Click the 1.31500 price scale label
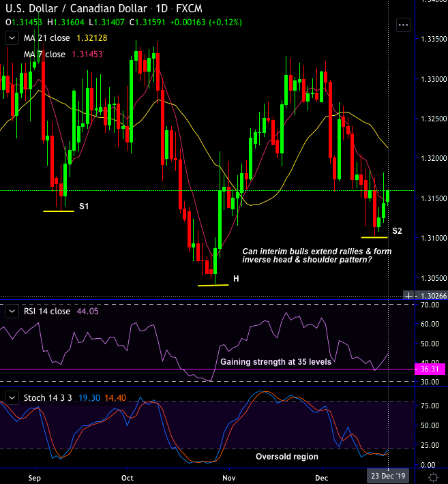 point(434,198)
